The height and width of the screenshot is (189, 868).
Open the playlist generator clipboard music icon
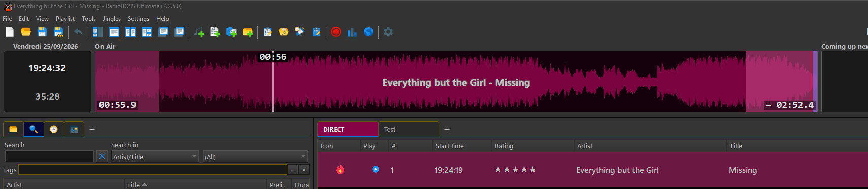tap(268, 32)
